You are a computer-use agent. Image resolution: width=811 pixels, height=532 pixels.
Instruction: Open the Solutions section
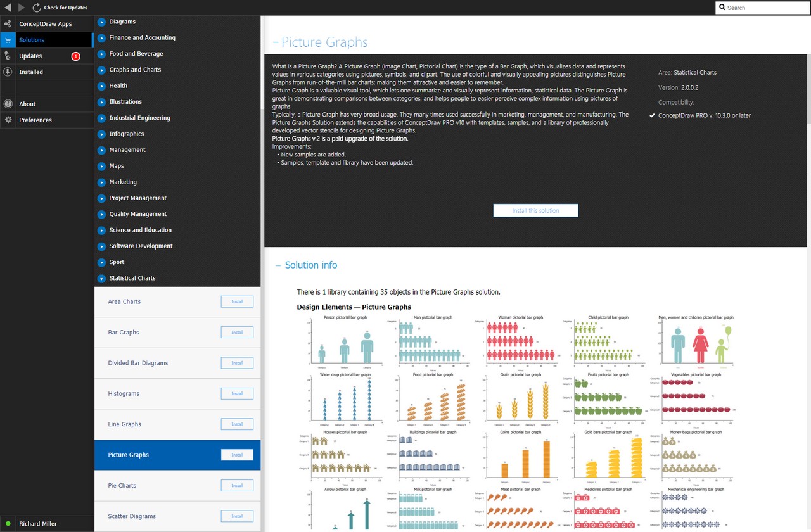click(x=47, y=40)
